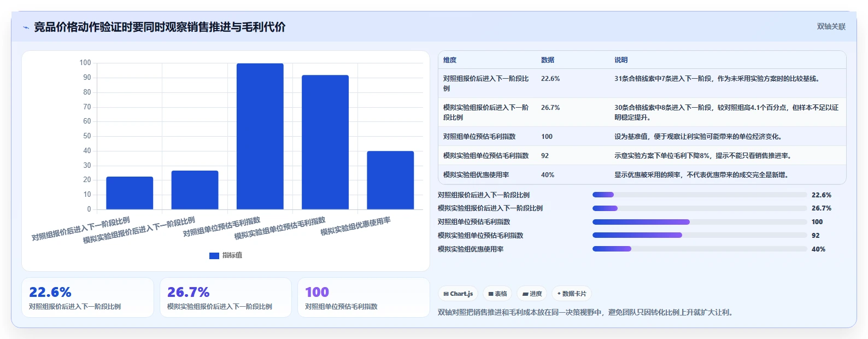Click the lightning icon beside the title
This screenshot has height=339, width=868.
tap(26, 27)
